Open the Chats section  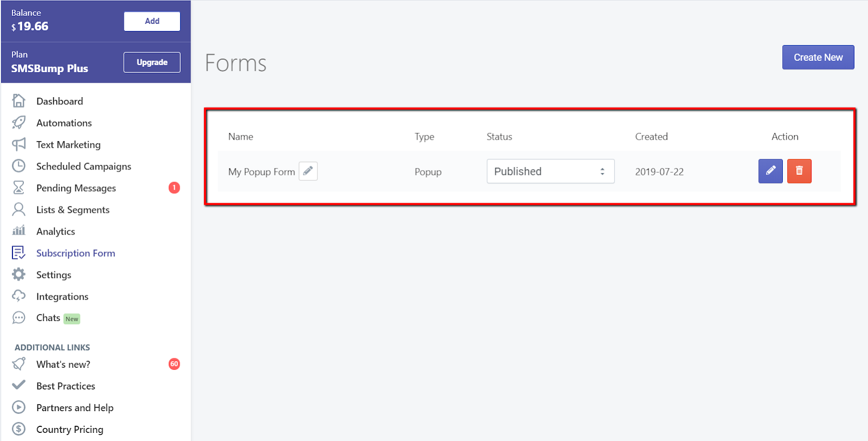pos(48,318)
